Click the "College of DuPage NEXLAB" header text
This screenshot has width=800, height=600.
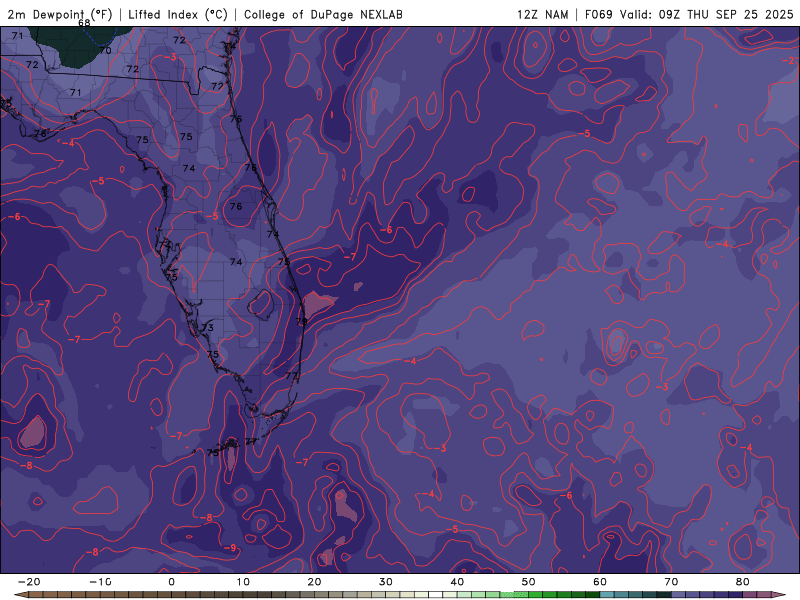(323, 14)
